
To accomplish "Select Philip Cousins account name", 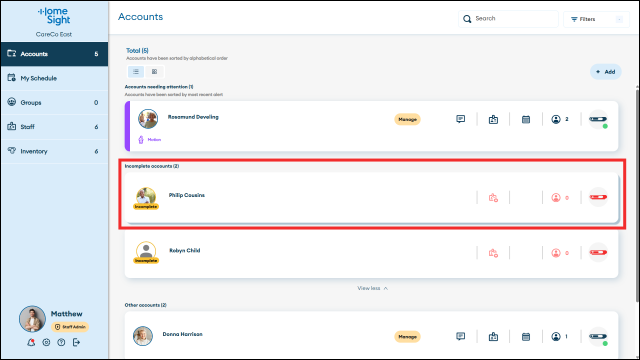I will click(x=187, y=195).
